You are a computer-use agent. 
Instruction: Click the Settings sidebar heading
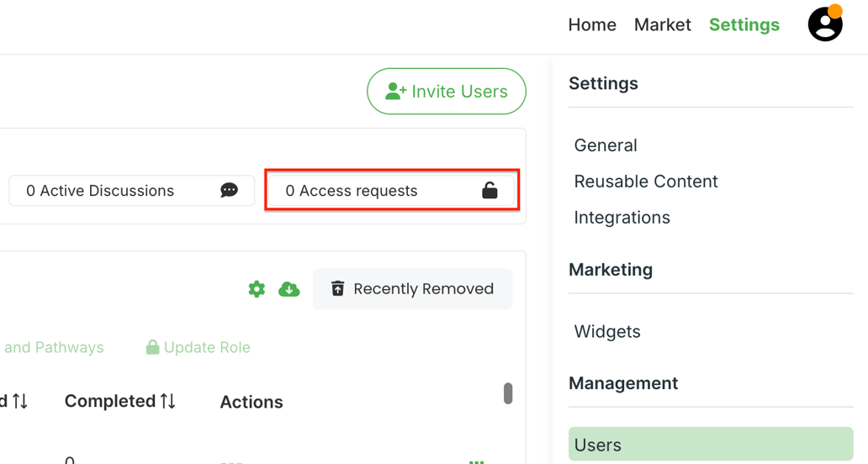point(603,83)
